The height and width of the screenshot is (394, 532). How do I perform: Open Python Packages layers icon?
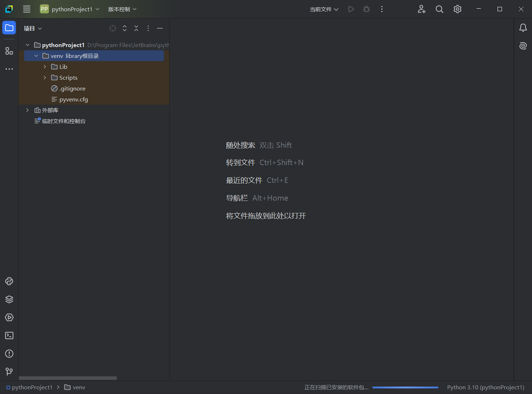click(x=9, y=299)
